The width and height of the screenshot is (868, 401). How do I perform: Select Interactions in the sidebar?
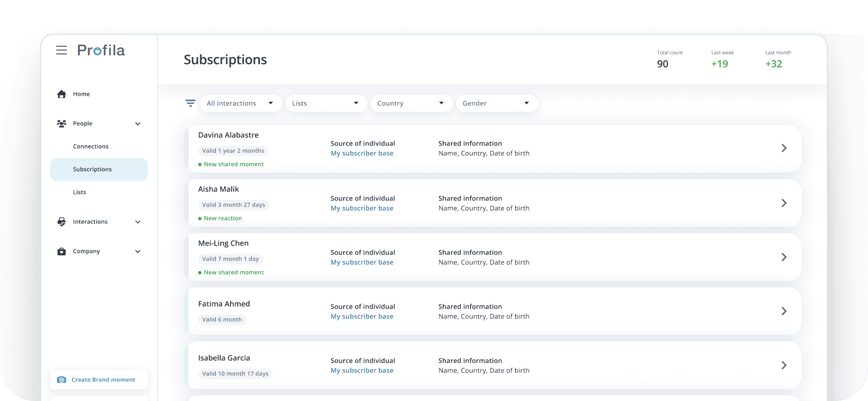pos(90,222)
